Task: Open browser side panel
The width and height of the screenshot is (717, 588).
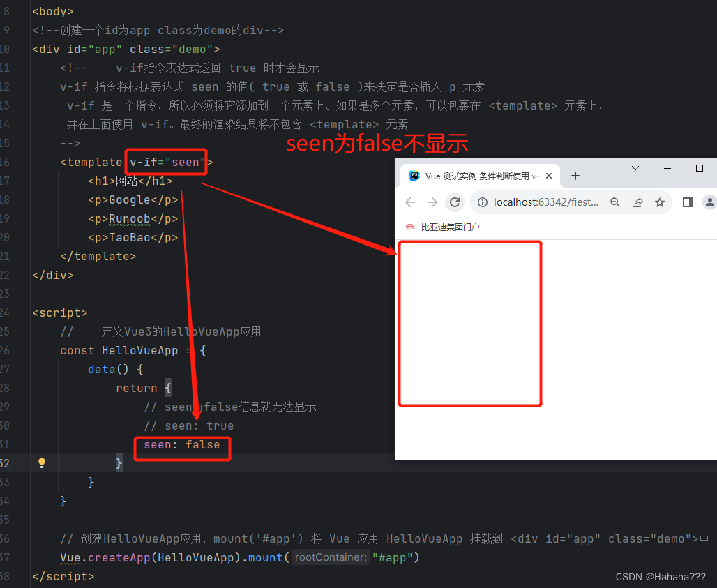Action: (x=687, y=202)
